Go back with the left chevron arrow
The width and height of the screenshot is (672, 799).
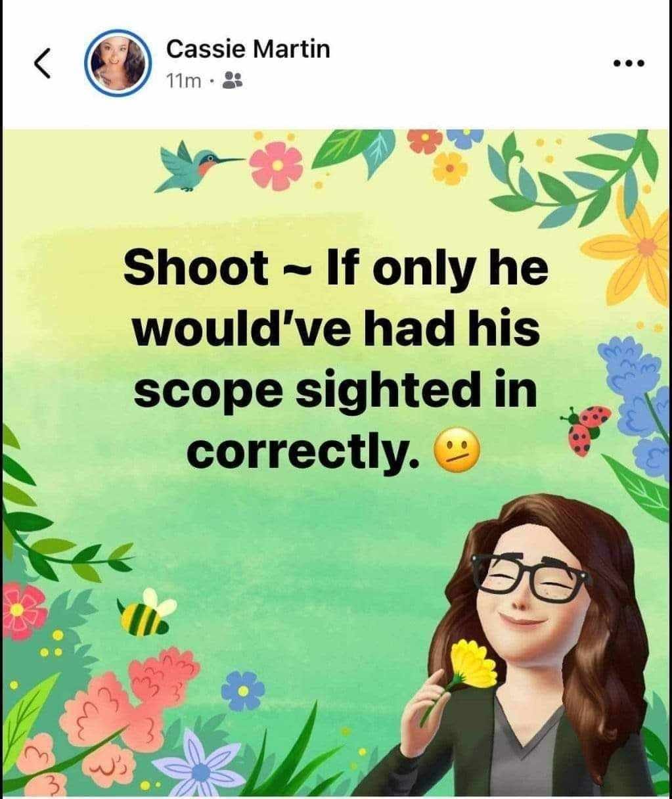(x=42, y=63)
